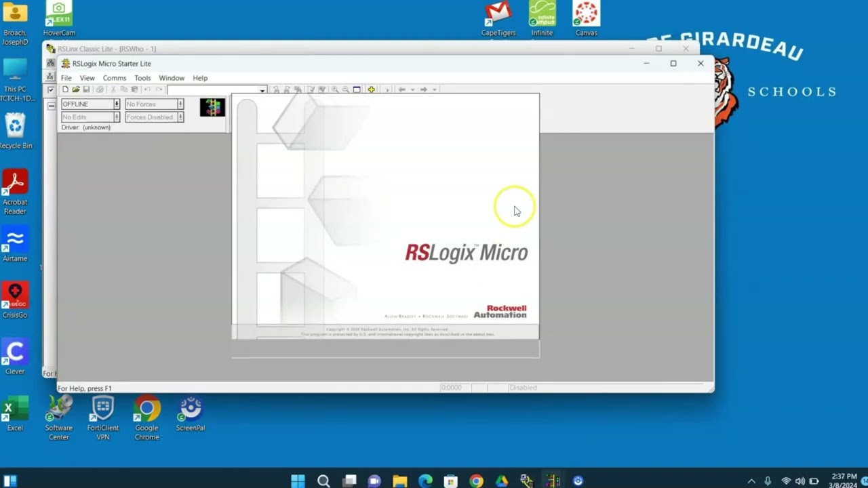Click the yellow plus icon in toolbar
Screen dimensions: 868x488
tap(372, 89)
